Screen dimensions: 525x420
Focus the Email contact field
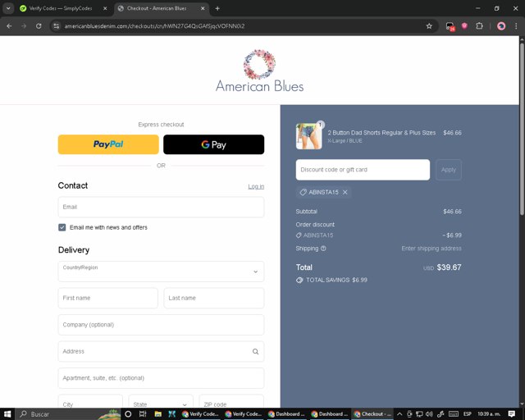161,207
